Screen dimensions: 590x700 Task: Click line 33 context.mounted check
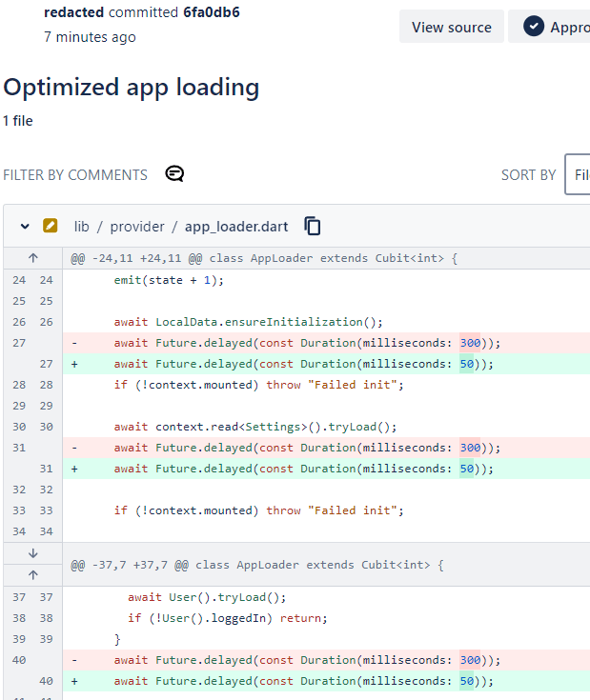point(259,510)
